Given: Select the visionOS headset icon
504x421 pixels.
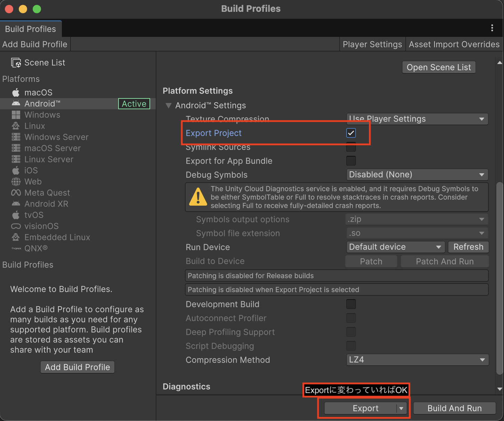Looking at the screenshot, I should click(x=16, y=226).
